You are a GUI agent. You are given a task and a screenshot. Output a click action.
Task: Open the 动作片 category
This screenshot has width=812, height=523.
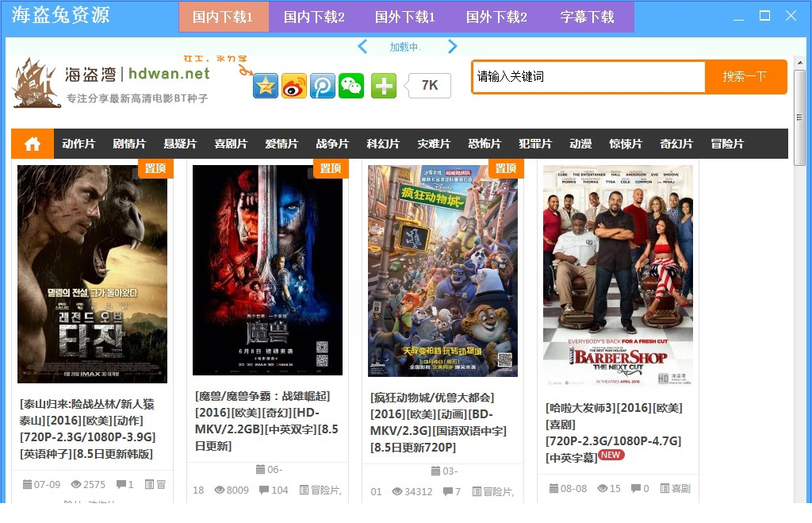(79, 144)
